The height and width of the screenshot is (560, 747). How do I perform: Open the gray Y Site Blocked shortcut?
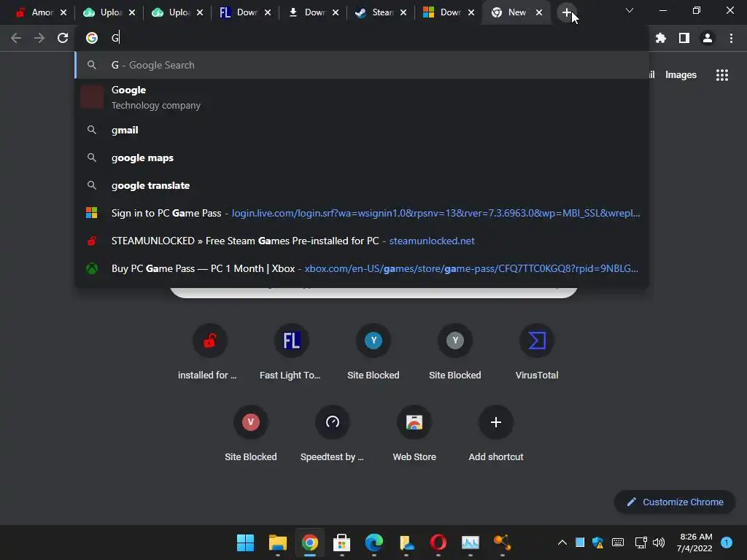point(455,352)
